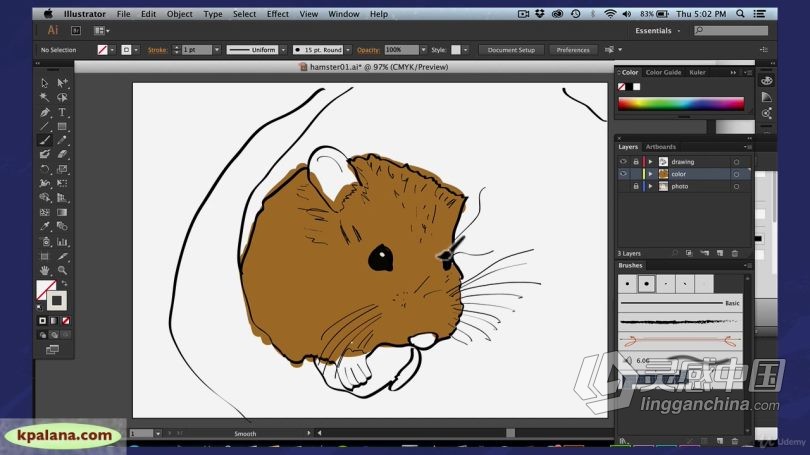Open the File menu
This screenshot has width=810, height=455.
click(123, 14)
